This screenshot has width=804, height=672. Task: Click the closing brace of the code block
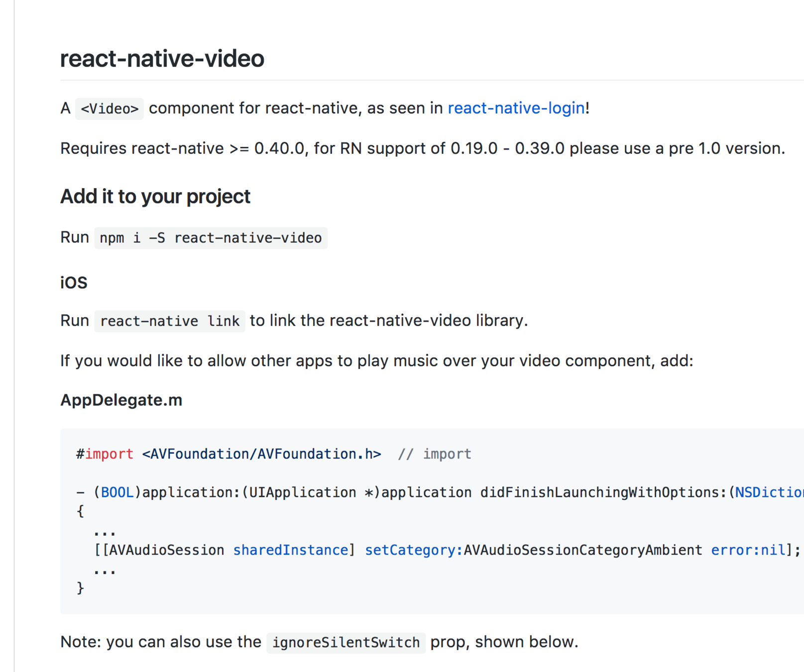tap(80, 588)
